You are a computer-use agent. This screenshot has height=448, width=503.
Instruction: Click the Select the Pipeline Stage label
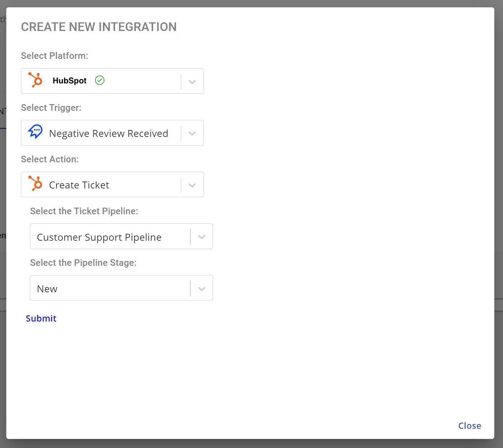tap(83, 263)
